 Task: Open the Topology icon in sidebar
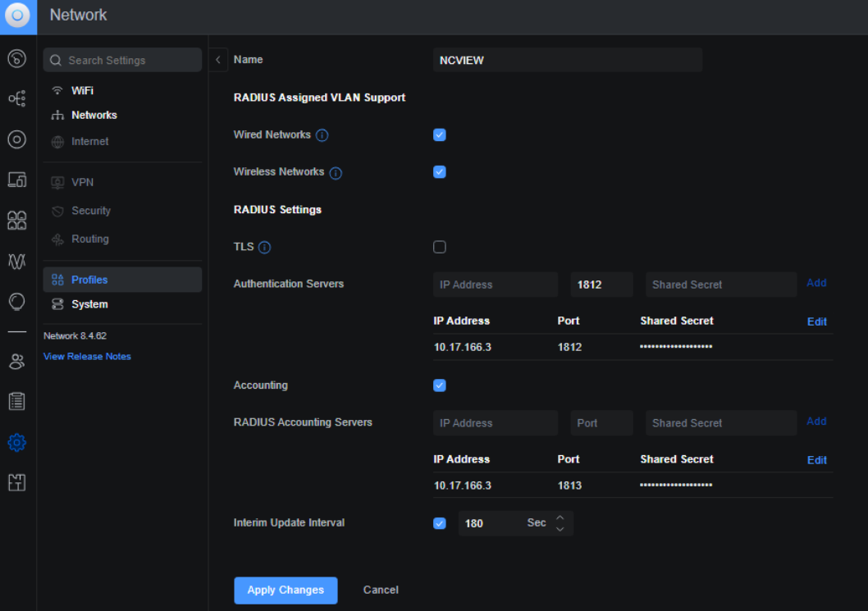click(x=16, y=98)
